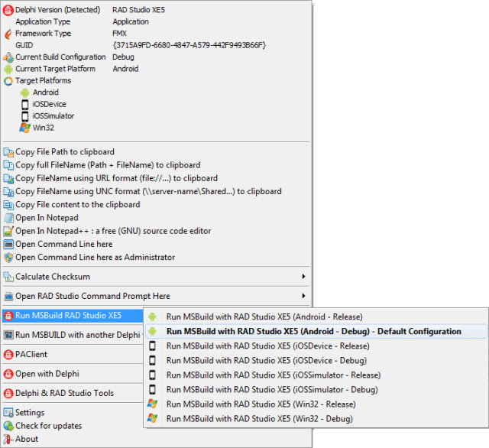Image resolution: width=489 pixels, height=448 pixels.
Task: Open Delphi & RAD Studio Tools entry
Action: (x=73, y=393)
